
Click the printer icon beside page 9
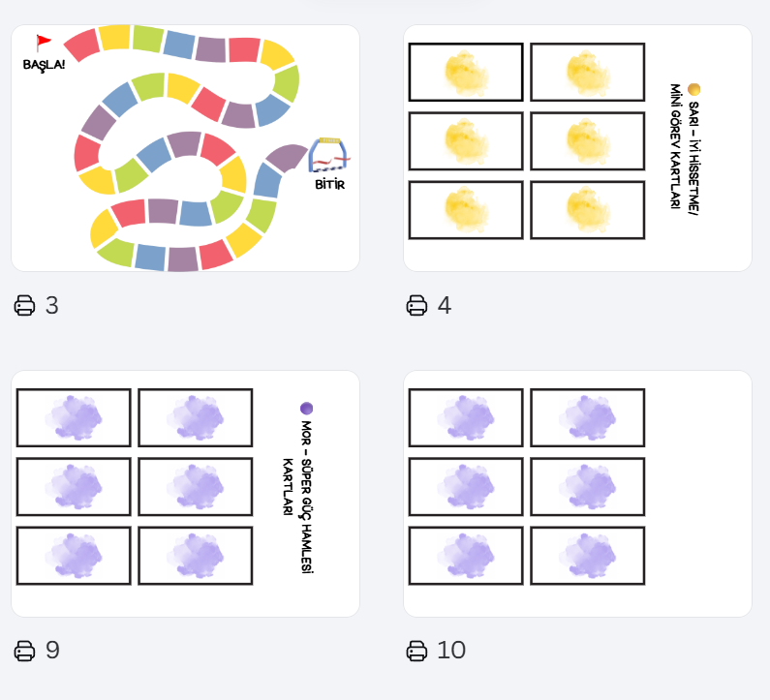pos(24,651)
